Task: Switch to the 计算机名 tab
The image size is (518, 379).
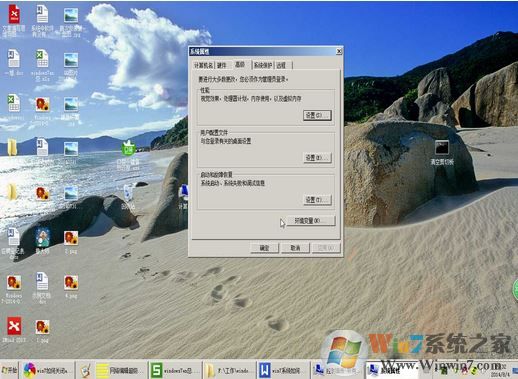Action: pos(203,65)
